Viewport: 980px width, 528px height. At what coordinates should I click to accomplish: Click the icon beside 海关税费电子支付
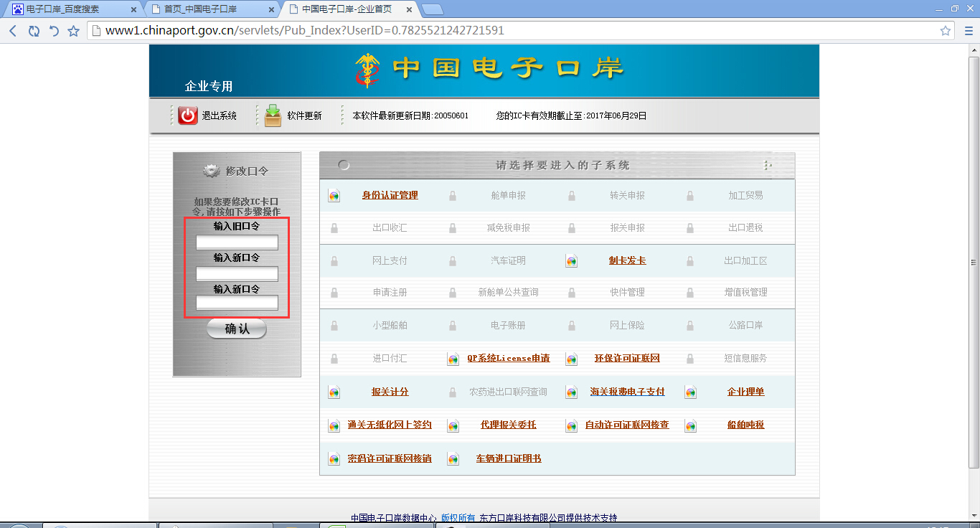[571, 392]
